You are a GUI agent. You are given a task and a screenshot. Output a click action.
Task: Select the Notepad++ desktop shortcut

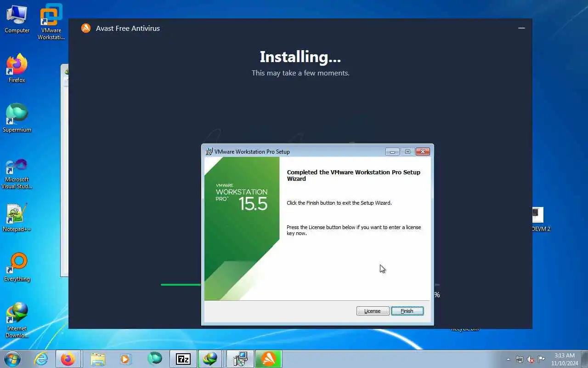click(17, 218)
